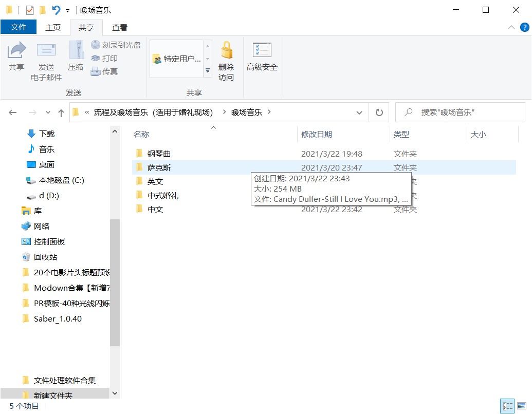Open the recent locations dropdown
Viewport: 532px width, 414px height.
coord(48,112)
